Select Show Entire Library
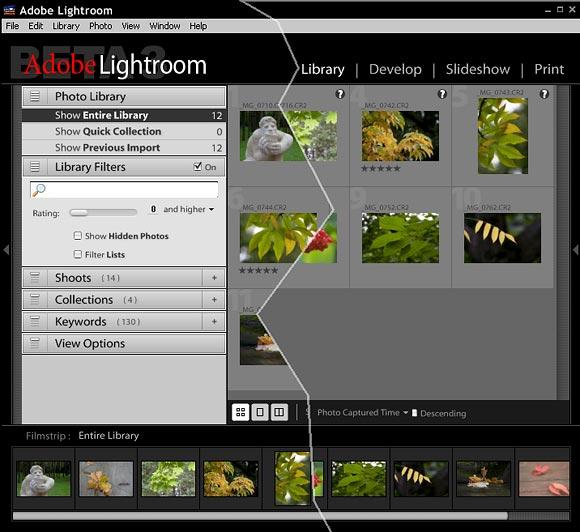 point(124,115)
